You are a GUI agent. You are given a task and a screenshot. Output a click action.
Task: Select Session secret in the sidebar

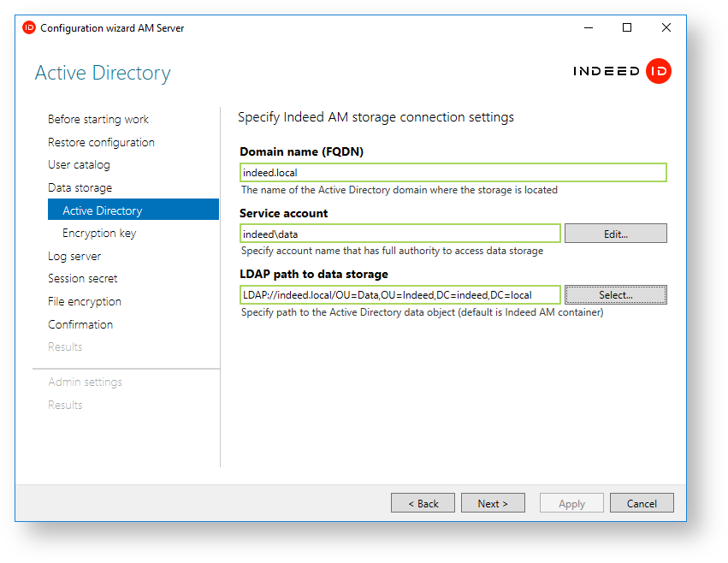[x=83, y=279]
